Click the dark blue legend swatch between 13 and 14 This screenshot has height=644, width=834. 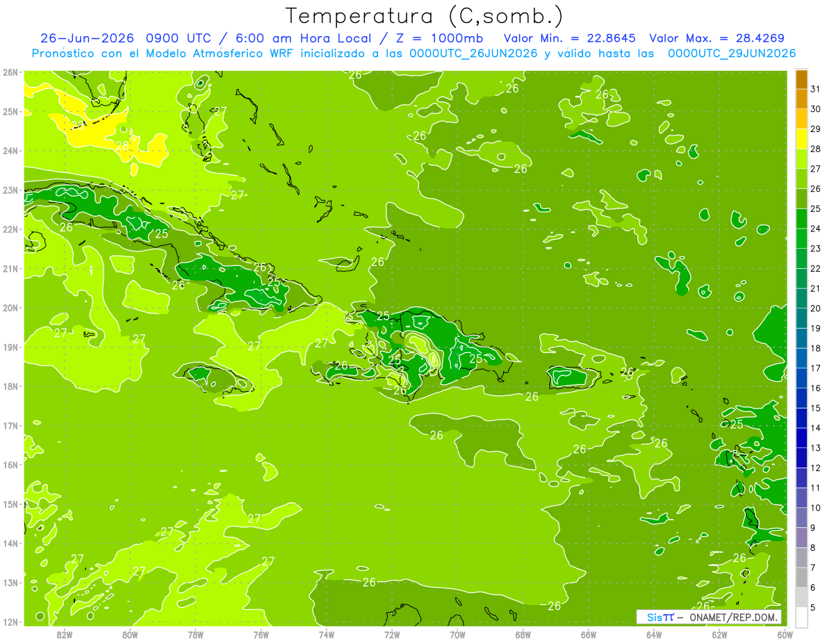click(801, 438)
